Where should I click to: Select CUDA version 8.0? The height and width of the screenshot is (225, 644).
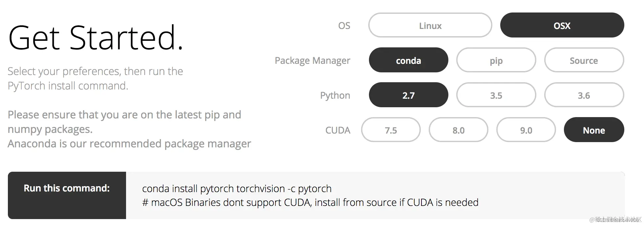[x=458, y=130]
